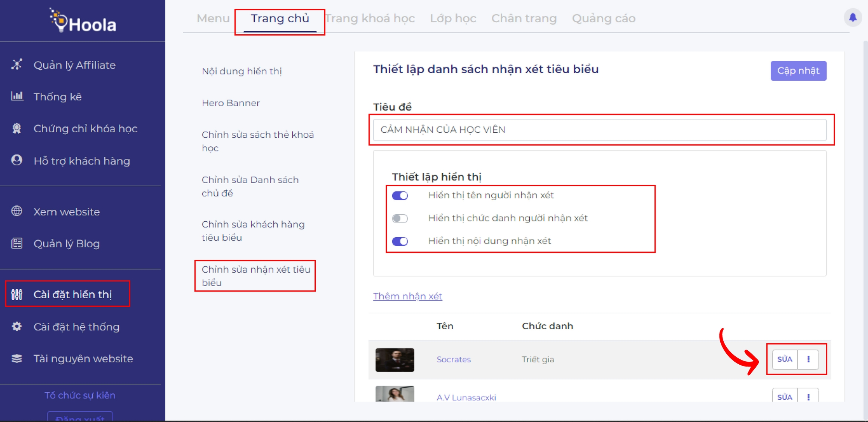Image resolution: width=868 pixels, height=422 pixels.
Task: Open notifications with the bell icon
Action: (x=853, y=17)
